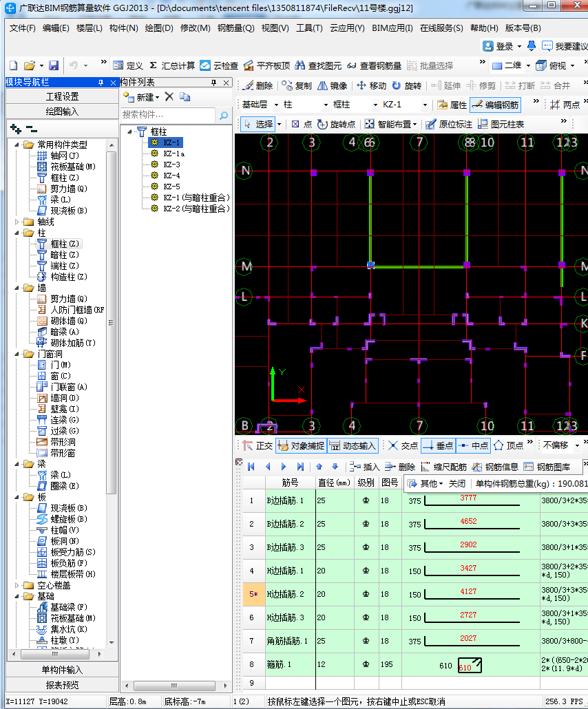Open 绘图(D) menu
Viewport: 588px width, 709px height.
pyautogui.click(x=159, y=28)
